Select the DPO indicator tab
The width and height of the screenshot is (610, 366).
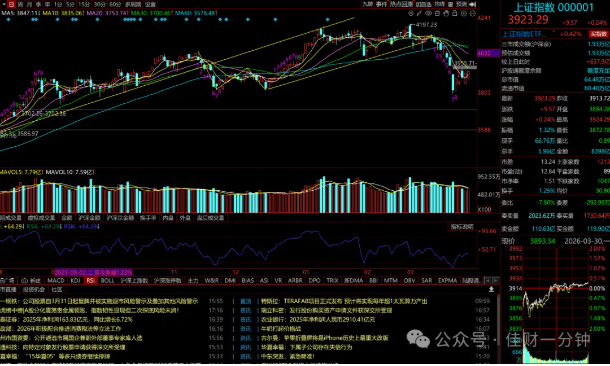pos(314,280)
